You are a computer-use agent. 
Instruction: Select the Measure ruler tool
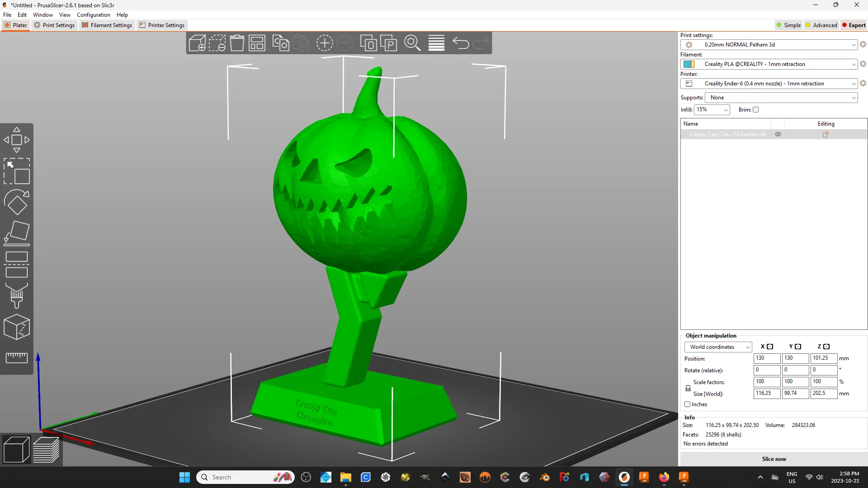click(17, 358)
